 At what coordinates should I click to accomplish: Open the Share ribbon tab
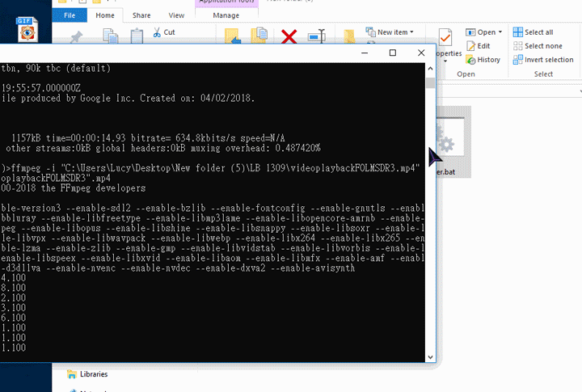pos(141,15)
